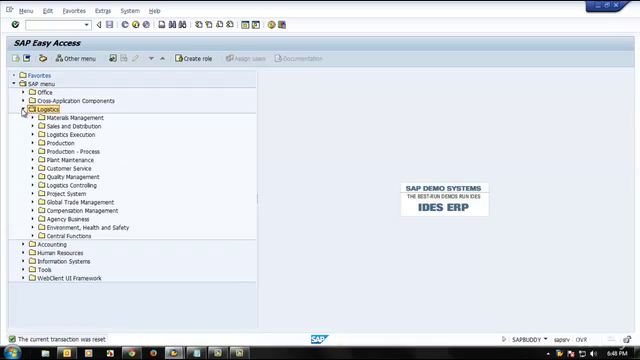Click the Move Favorites Up arrow
Image resolution: width=640 pixels, height=360 pixels.
tap(162, 58)
